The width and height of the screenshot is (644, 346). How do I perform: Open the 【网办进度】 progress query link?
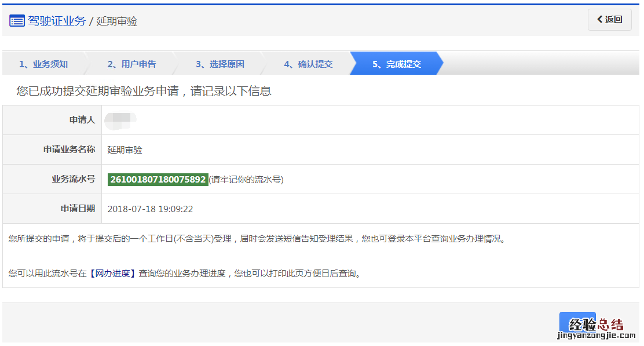tap(112, 274)
